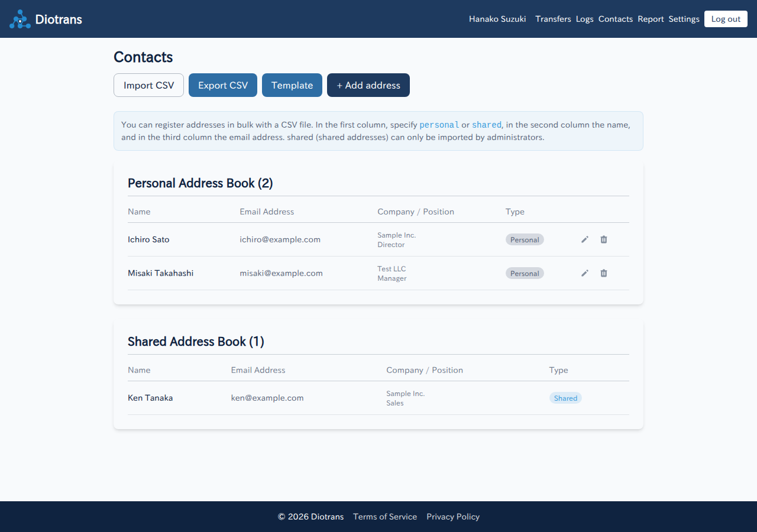Open the Report page
The height and width of the screenshot is (532, 757).
pyautogui.click(x=651, y=19)
